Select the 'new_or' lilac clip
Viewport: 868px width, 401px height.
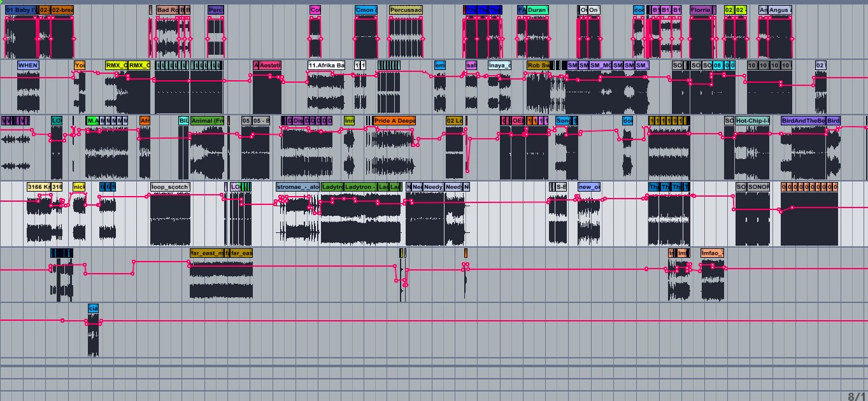[589, 187]
